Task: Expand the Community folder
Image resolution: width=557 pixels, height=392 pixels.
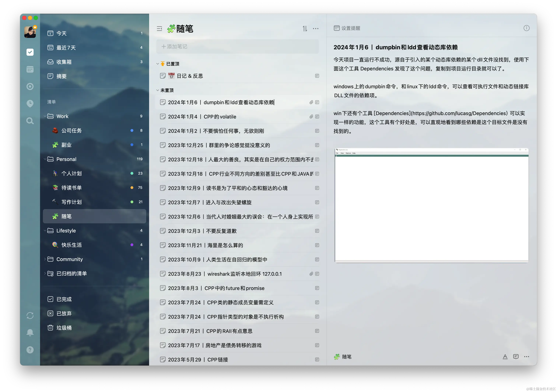Action: (x=45, y=259)
